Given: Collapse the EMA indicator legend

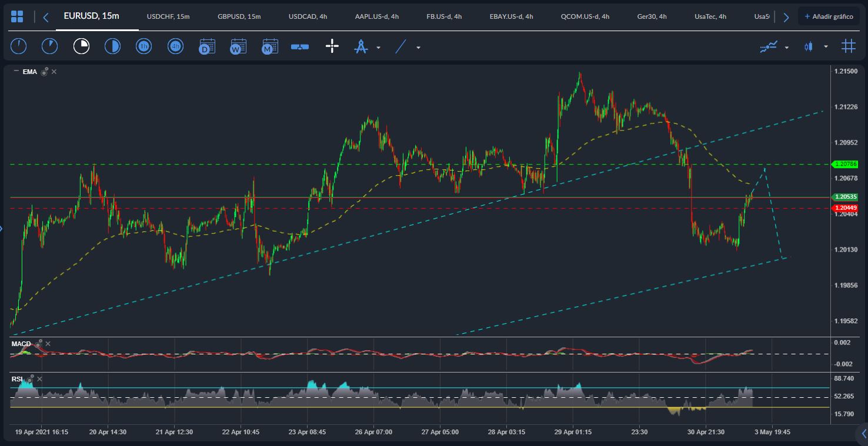Looking at the screenshot, I should click(16, 72).
